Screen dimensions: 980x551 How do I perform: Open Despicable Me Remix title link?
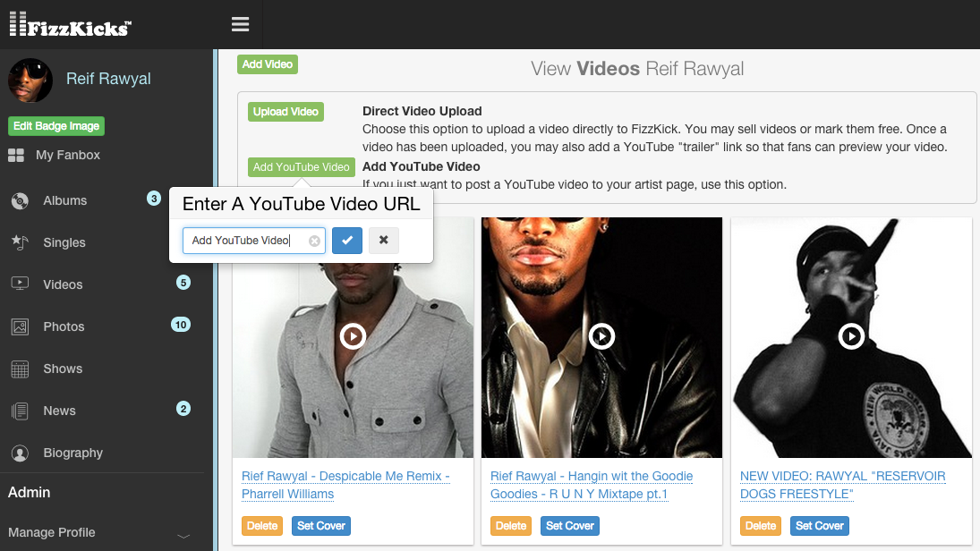coord(345,485)
